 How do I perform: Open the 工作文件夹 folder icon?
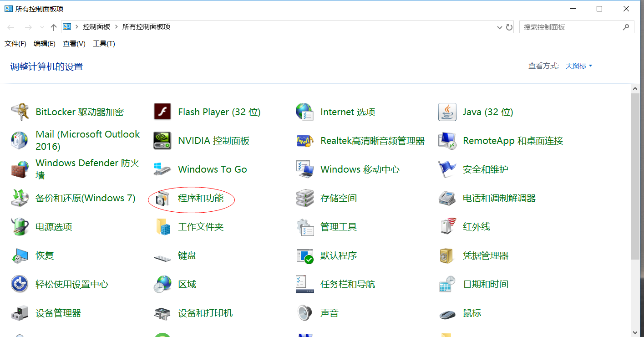[x=162, y=227]
